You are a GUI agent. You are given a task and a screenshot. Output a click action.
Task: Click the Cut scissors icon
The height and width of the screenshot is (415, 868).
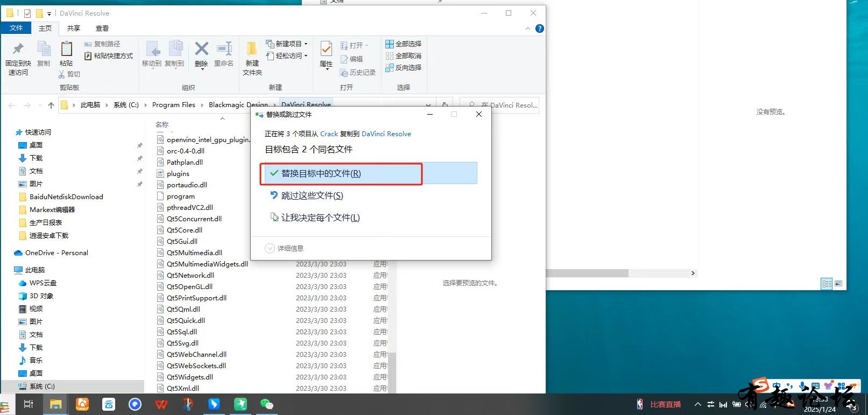(x=62, y=74)
